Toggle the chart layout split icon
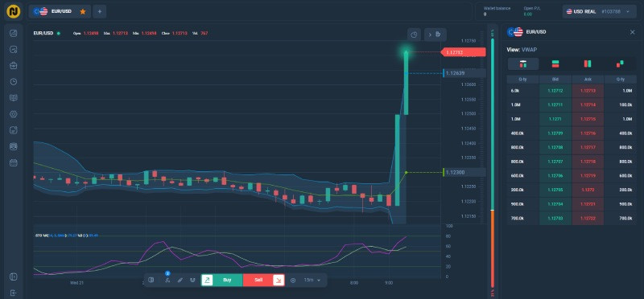The width and height of the screenshot is (644, 299). (x=151, y=281)
